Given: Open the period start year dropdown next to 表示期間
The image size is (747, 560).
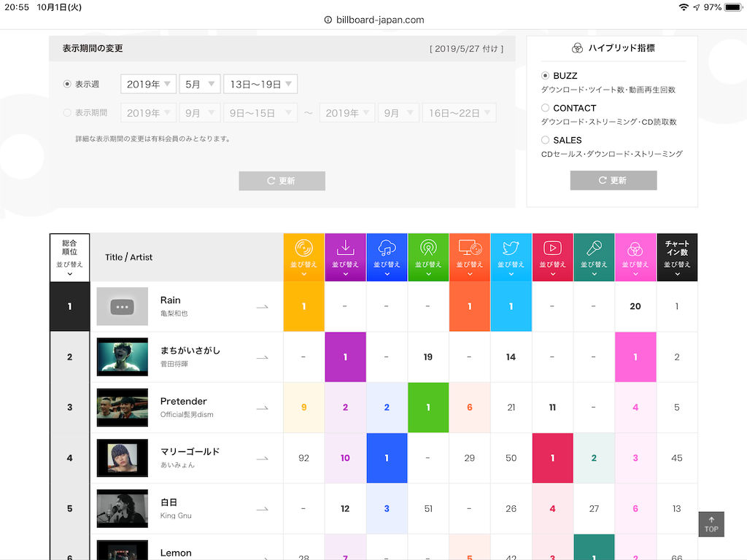Looking at the screenshot, I should [148, 113].
